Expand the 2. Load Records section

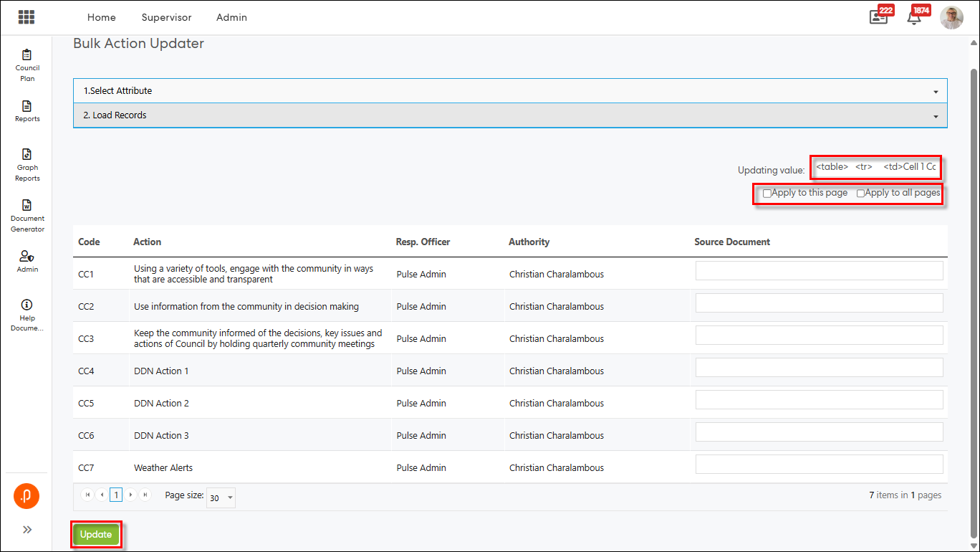510,115
